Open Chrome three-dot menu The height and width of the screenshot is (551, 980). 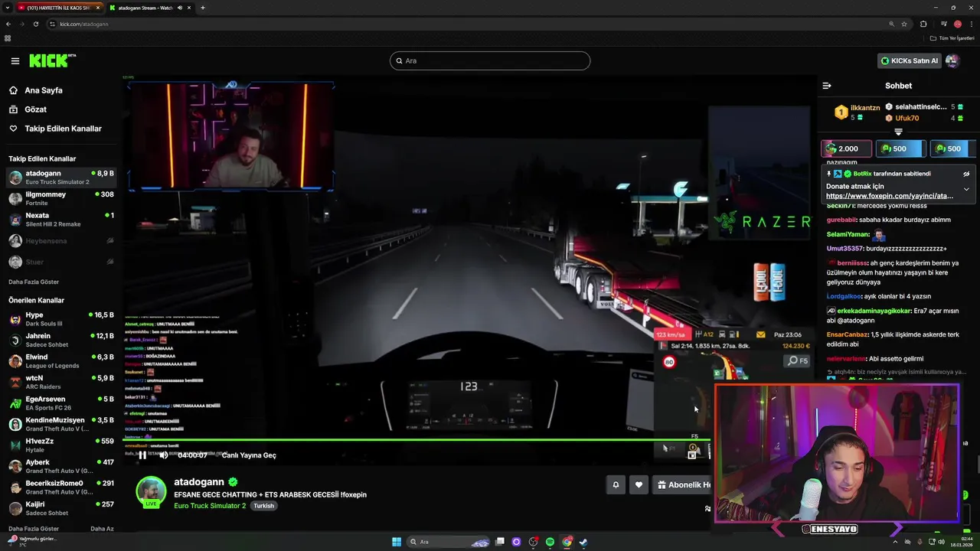[x=972, y=24]
